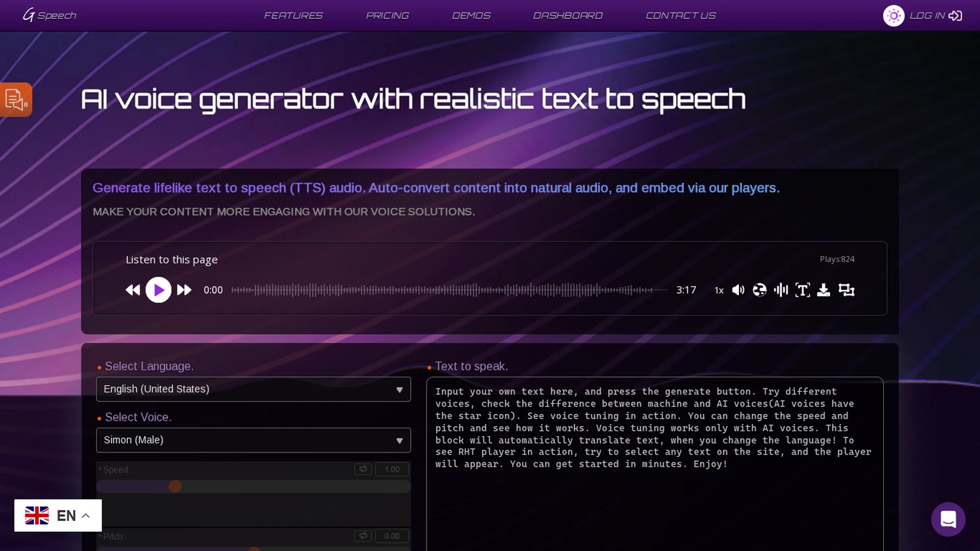Reset the Speed value
Viewport: 980px width, 551px height.
point(363,469)
